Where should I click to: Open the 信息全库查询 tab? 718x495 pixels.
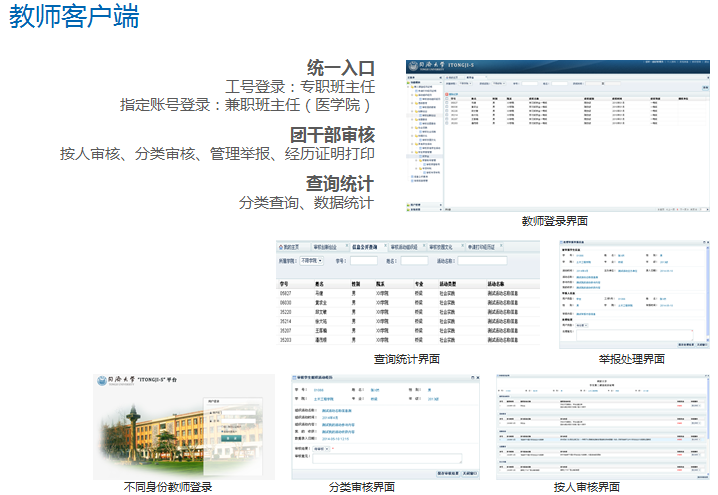tap(362, 245)
